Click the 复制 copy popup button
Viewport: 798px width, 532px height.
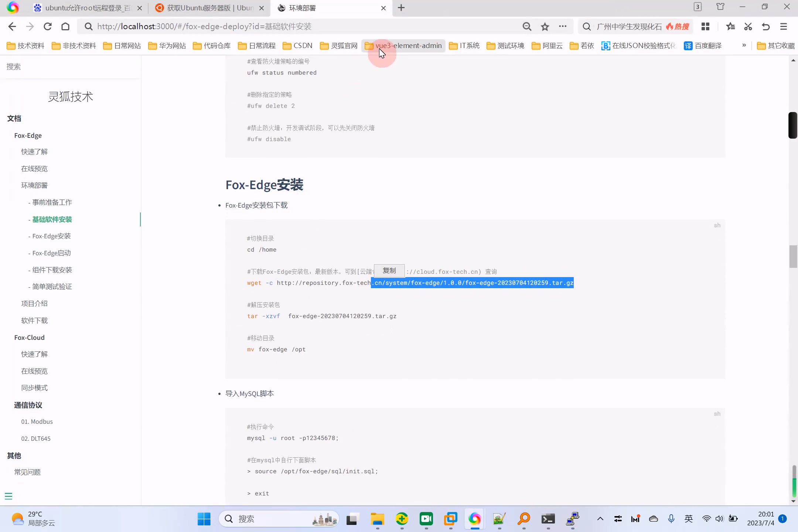click(389, 270)
